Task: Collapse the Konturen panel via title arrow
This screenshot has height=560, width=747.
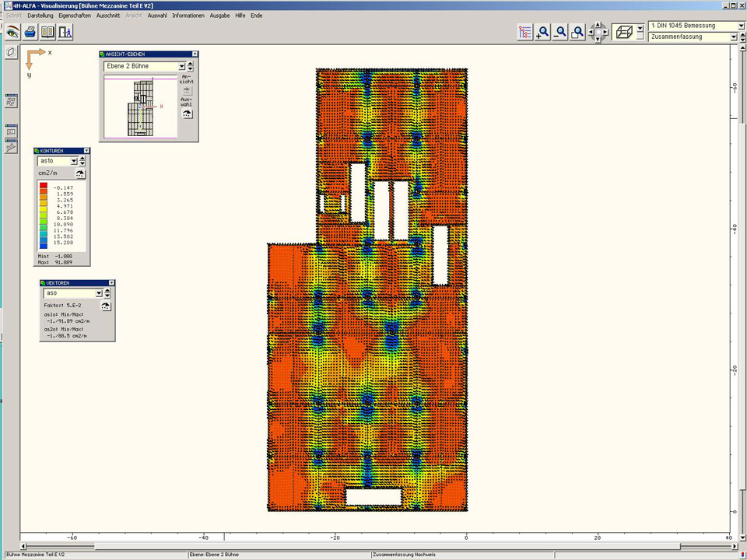Action: pyautogui.click(x=86, y=151)
